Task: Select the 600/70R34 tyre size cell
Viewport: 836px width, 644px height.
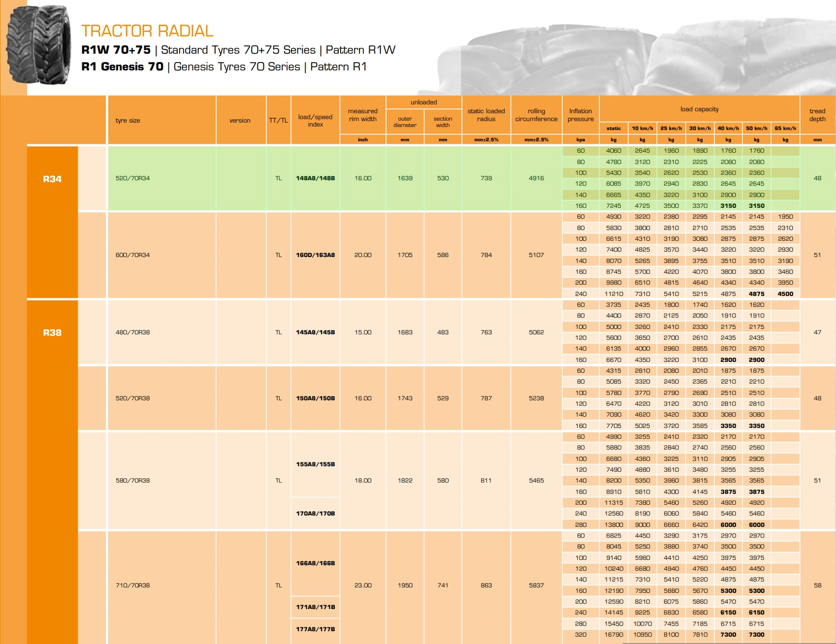Action: pyautogui.click(x=132, y=255)
